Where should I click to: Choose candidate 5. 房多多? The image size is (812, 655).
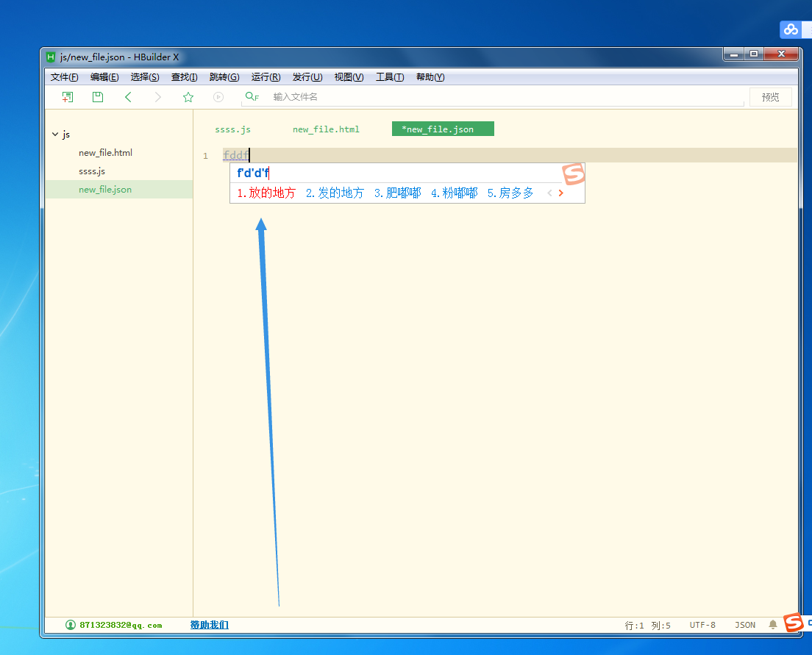510,193
